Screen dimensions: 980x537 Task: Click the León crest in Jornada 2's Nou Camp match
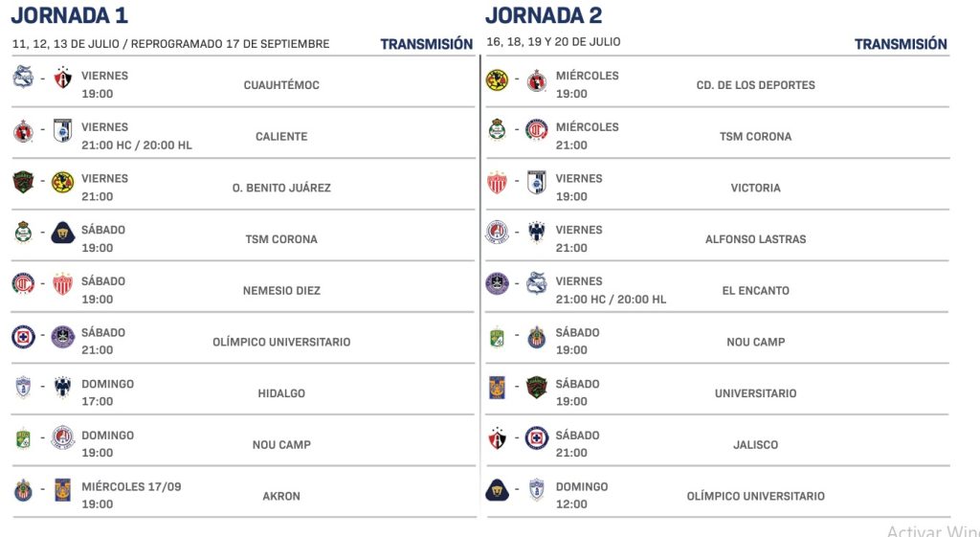tap(497, 337)
